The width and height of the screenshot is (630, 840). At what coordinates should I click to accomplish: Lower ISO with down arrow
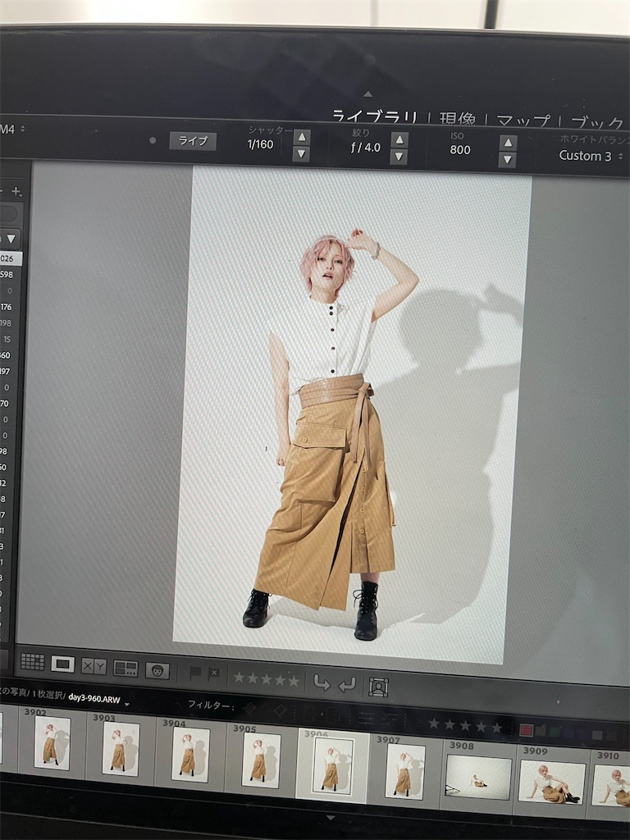(x=507, y=160)
